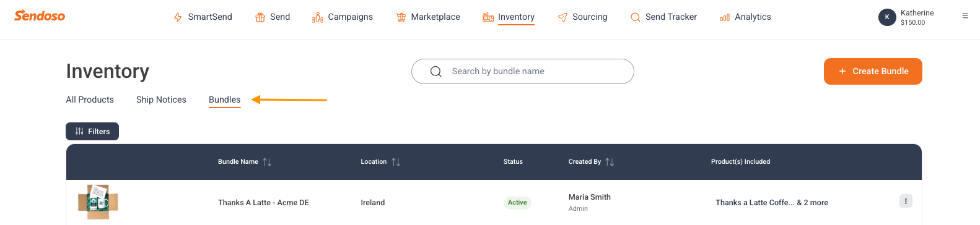Open the hamburger menu at top right
Screen dimensions: 980x225
click(965, 16)
